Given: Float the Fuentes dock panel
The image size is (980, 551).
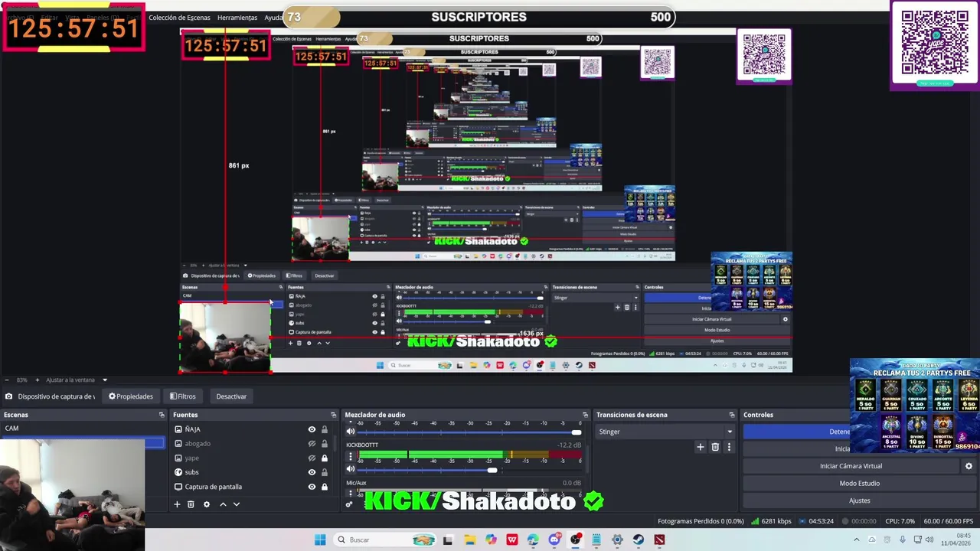Looking at the screenshot, I should coord(333,415).
